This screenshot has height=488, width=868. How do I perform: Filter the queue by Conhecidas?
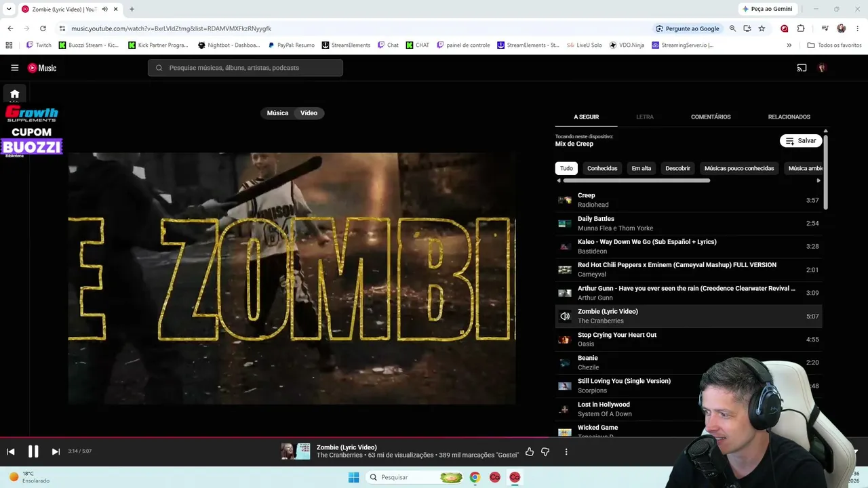[x=602, y=168]
